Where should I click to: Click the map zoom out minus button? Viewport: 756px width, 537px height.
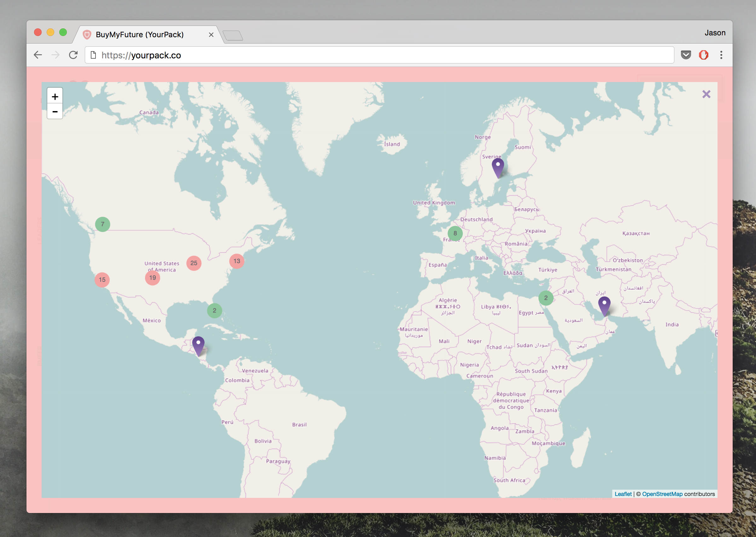pos(55,111)
